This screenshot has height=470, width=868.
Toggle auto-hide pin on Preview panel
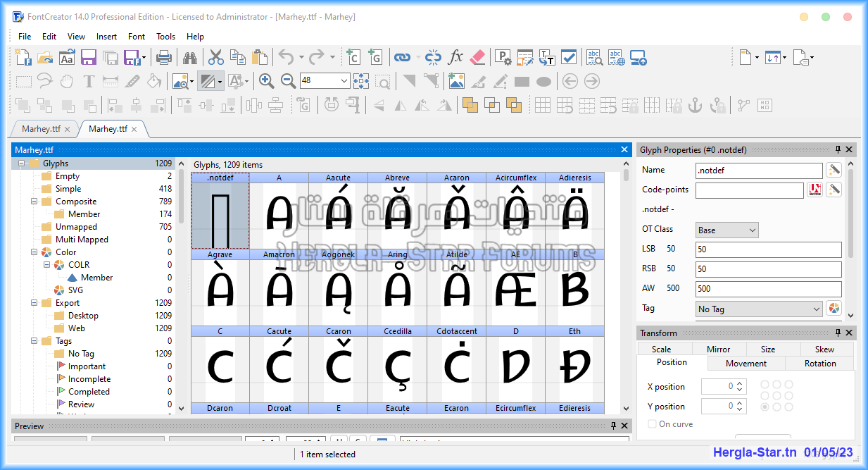614,426
